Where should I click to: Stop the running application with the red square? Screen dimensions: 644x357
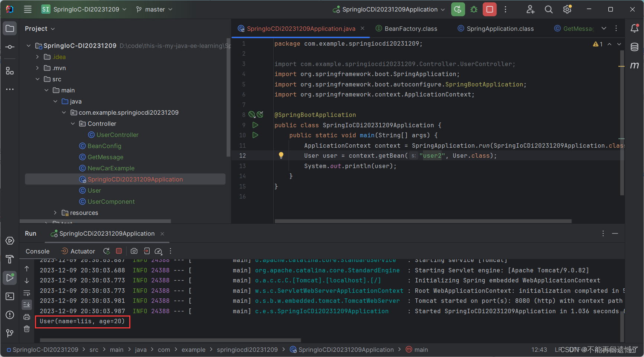click(x=489, y=9)
